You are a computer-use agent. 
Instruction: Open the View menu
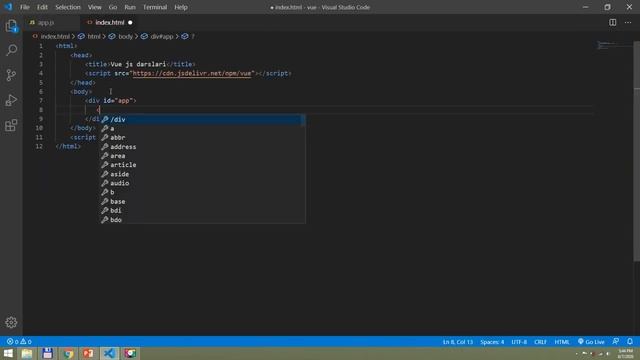(95, 7)
